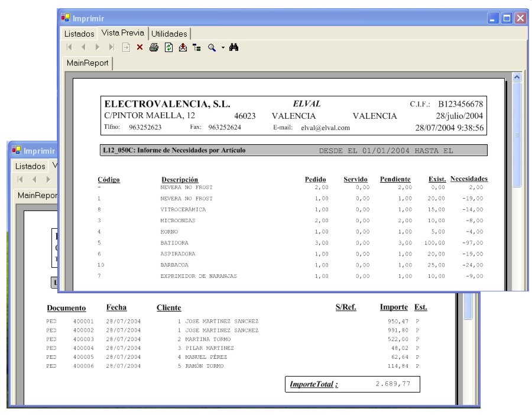Minimize the front Imprimir window

point(492,18)
